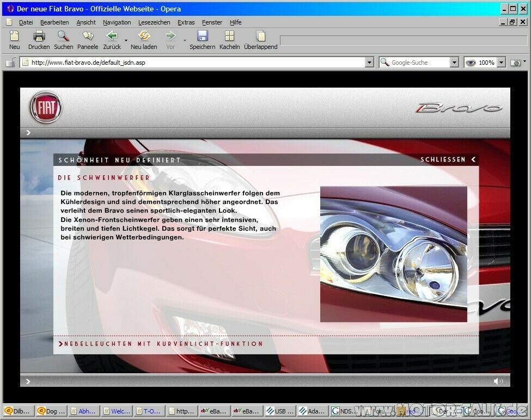Expand the address bar URL dropdown
The height and width of the screenshot is (420, 531).
click(x=369, y=62)
